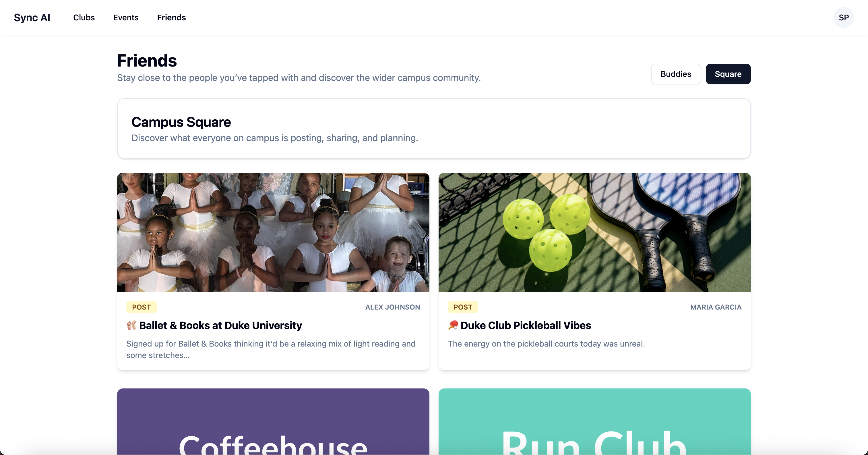Open the Friends nav tab

click(171, 17)
